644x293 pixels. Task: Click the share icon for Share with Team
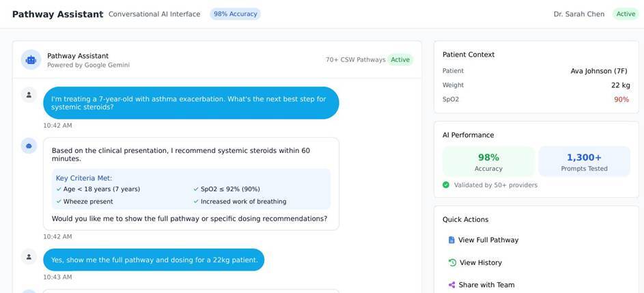(452, 285)
